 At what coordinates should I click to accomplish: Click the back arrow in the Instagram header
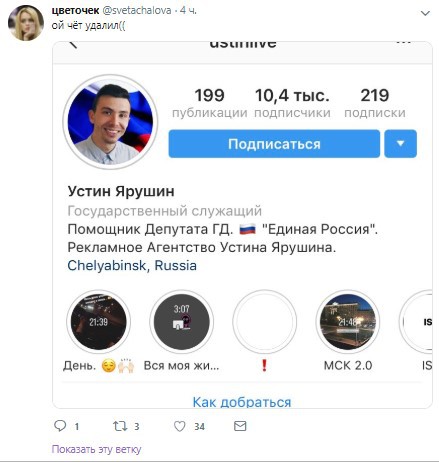(x=74, y=45)
